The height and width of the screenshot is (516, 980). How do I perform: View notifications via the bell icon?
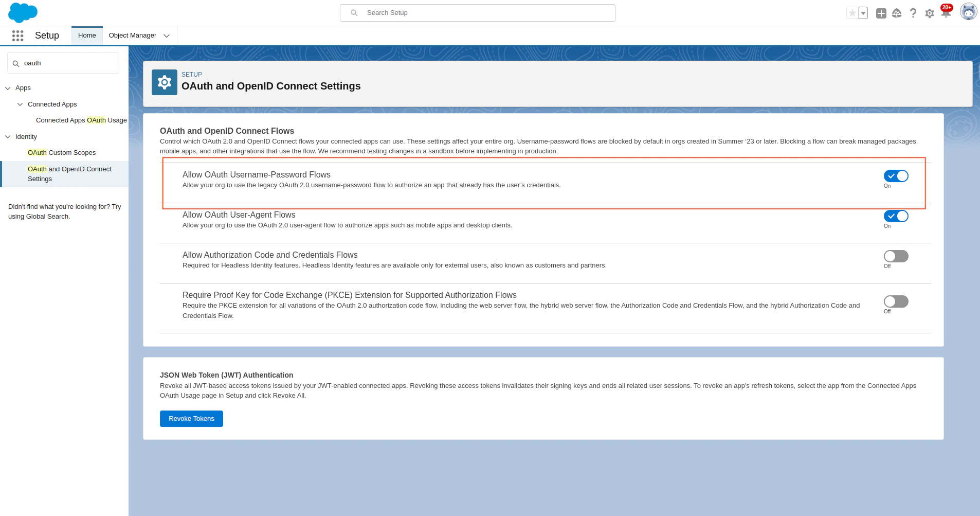click(946, 13)
